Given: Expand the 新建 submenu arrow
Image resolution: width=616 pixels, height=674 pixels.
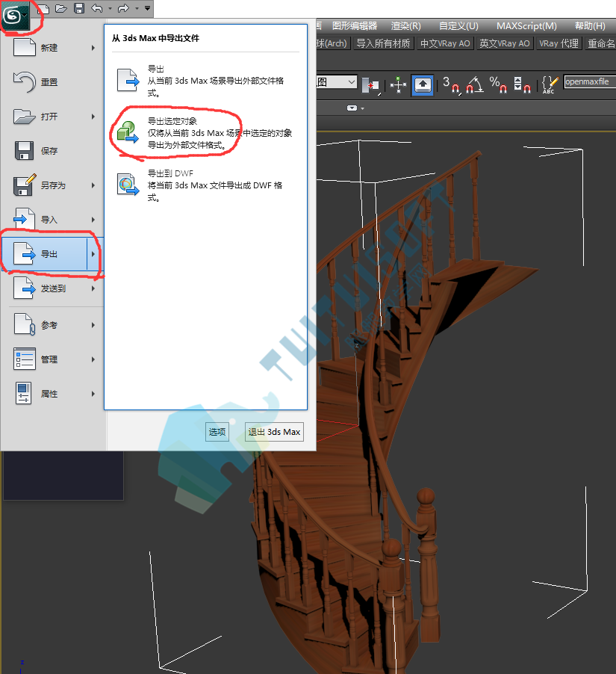Looking at the screenshot, I should [93, 48].
